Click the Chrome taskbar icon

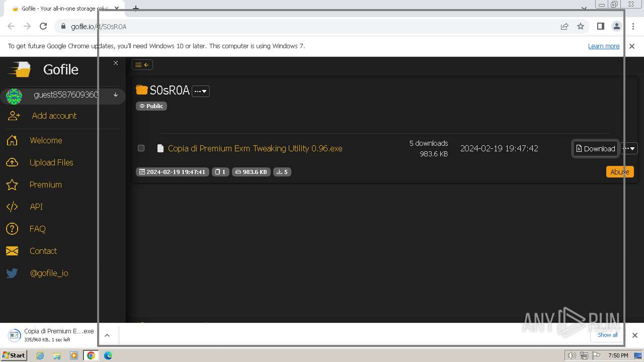(x=91, y=355)
